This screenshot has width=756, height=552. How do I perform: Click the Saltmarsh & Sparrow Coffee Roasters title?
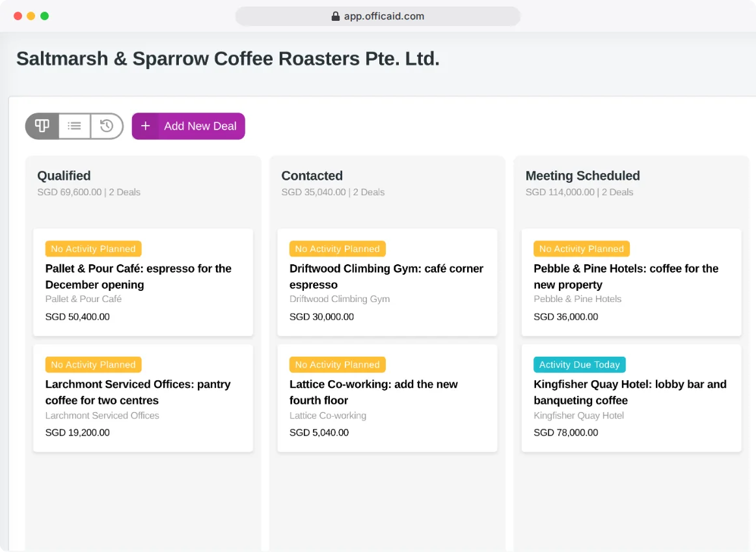click(x=228, y=59)
